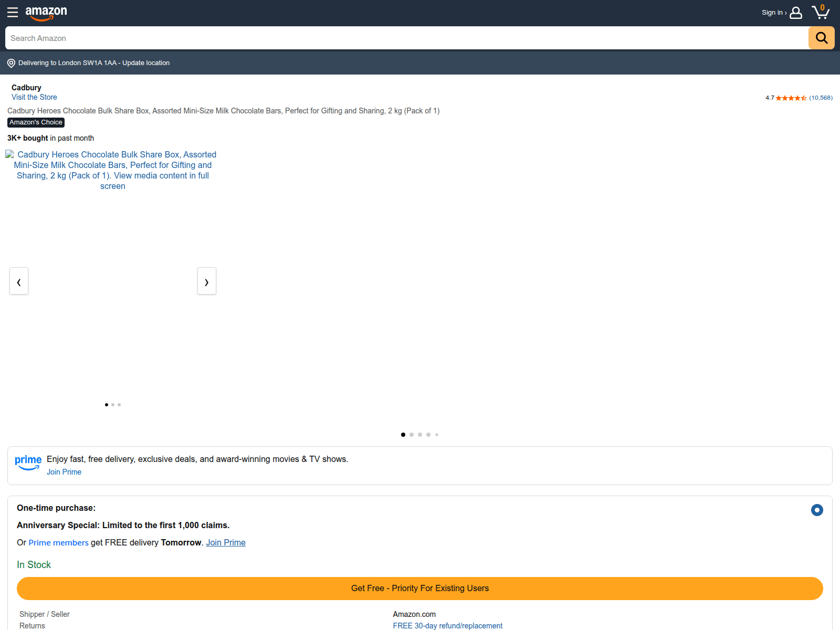The image size is (840, 630).
Task: Click Join Prime in the Prime banner
Action: 64,472
